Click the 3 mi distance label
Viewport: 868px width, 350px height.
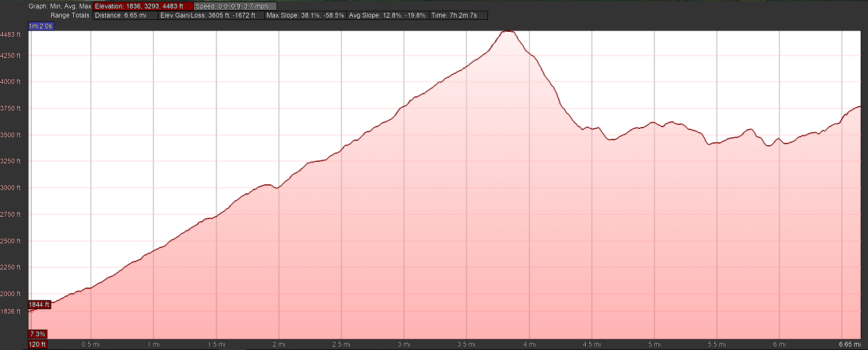click(x=404, y=344)
